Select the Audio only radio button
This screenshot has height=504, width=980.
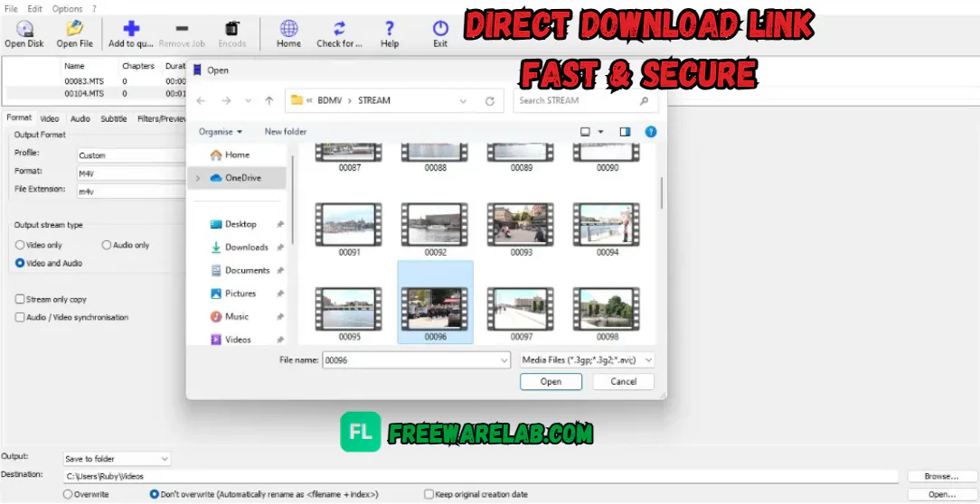[107, 246]
